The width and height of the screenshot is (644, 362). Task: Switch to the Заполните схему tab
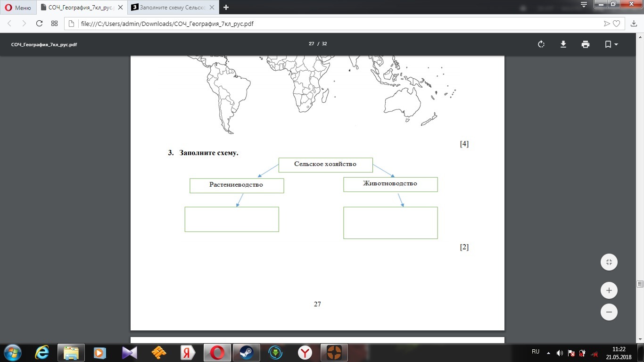point(172,8)
